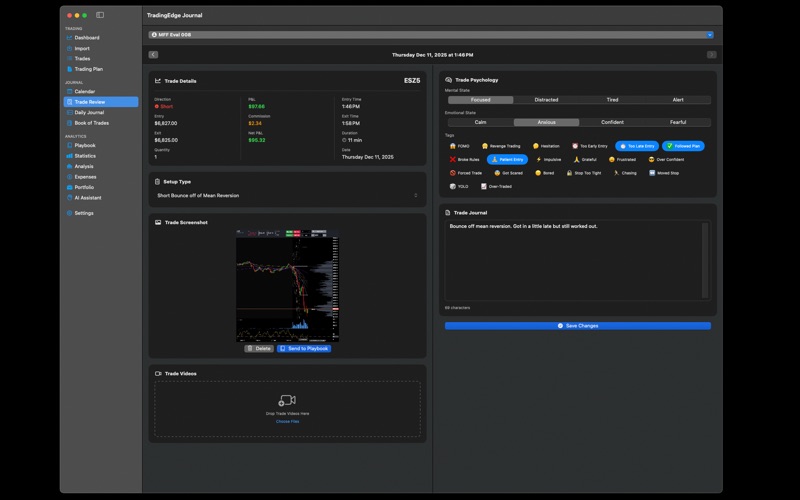Click Send to Playbook button
The image size is (800, 500).
click(304, 348)
